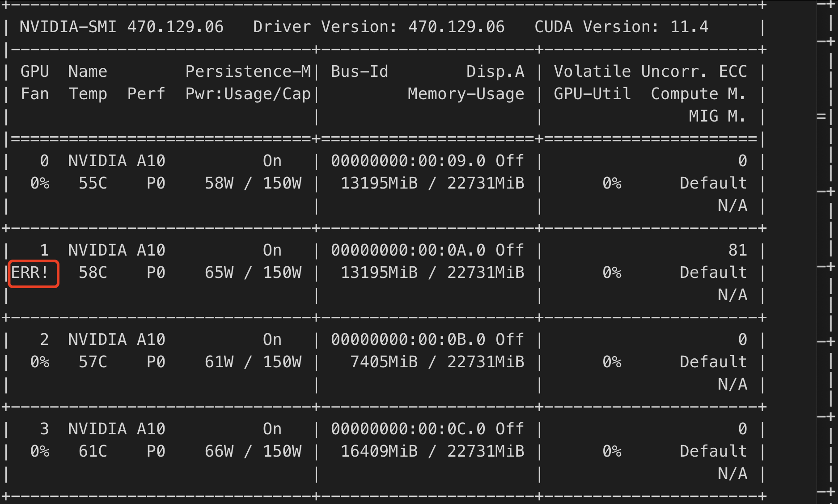
Task: Click the GPU-Util column header
Action: click(x=593, y=94)
